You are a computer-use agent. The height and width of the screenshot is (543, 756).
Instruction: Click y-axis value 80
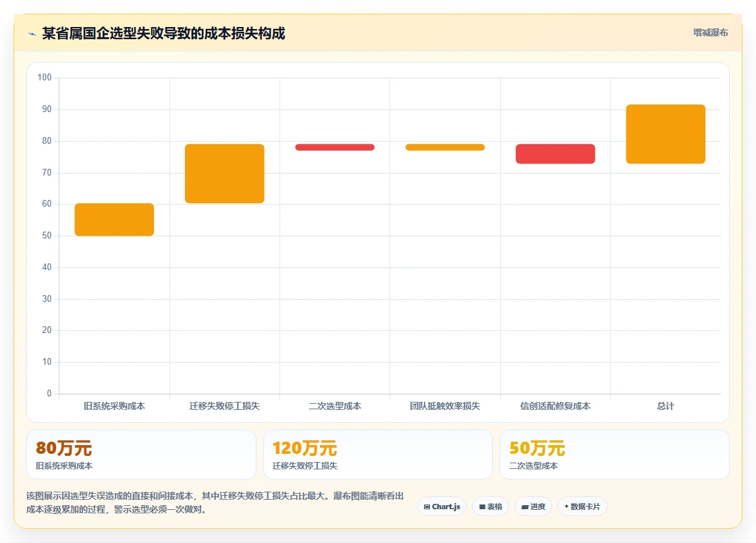[47, 140]
